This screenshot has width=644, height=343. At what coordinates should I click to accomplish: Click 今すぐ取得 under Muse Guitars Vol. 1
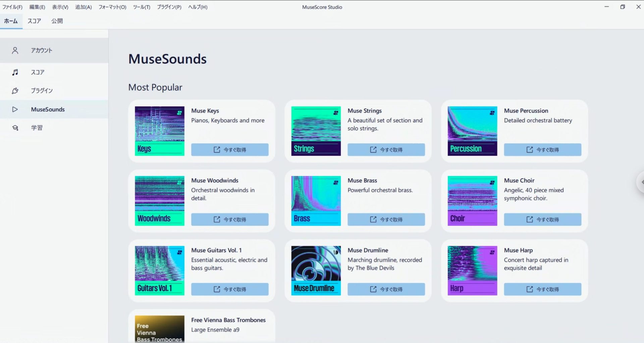coord(230,289)
